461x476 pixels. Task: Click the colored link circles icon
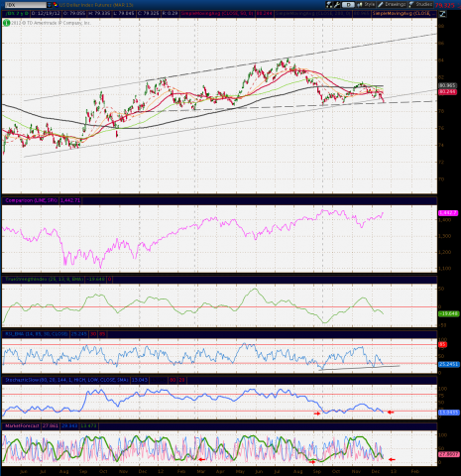click(x=55, y=5)
